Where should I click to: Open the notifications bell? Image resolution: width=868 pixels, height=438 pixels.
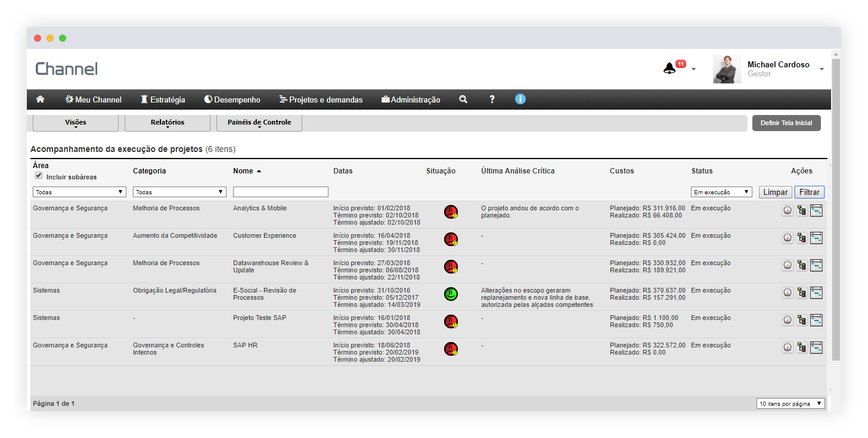669,69
